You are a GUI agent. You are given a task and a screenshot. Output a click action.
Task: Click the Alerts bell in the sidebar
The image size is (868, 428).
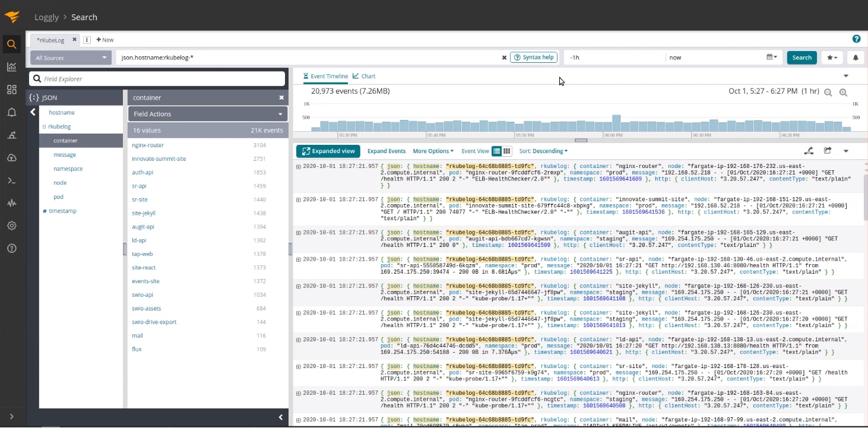click(11, 112)
